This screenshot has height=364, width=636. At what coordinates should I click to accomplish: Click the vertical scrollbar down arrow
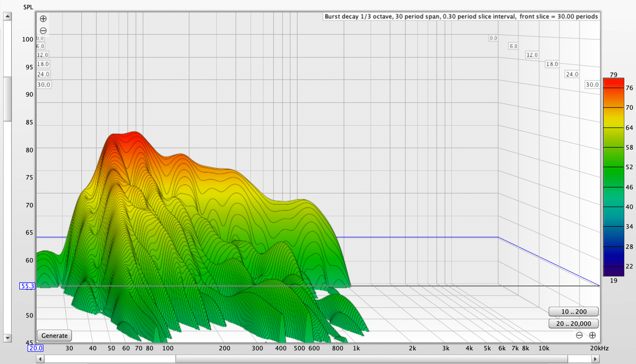tap(7, 338)
